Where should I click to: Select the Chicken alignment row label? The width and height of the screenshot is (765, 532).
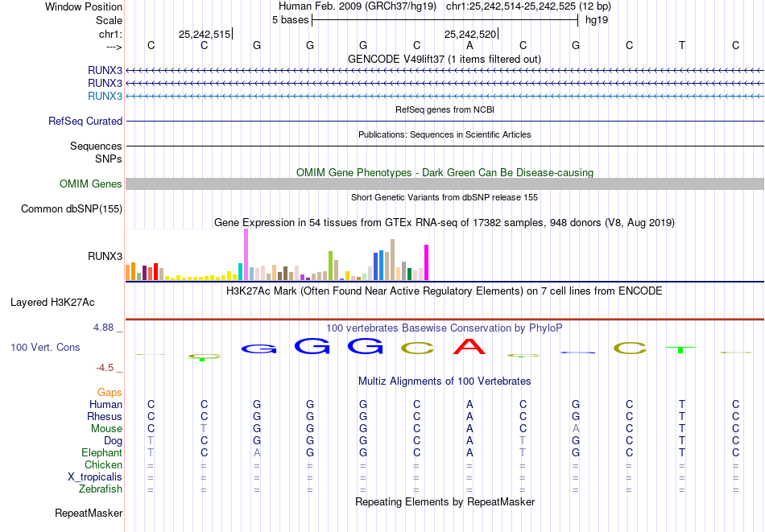103,464
